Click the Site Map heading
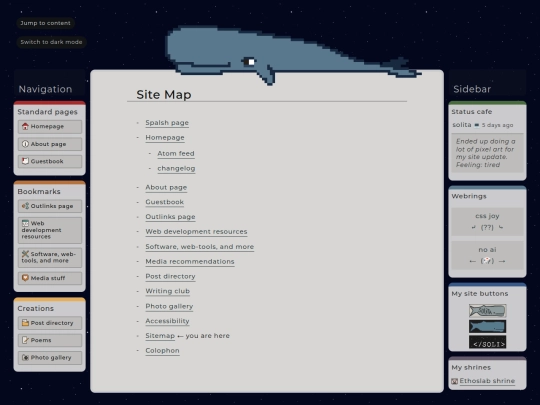The width and height of the screenshot is (540, 405). (164, 94)
